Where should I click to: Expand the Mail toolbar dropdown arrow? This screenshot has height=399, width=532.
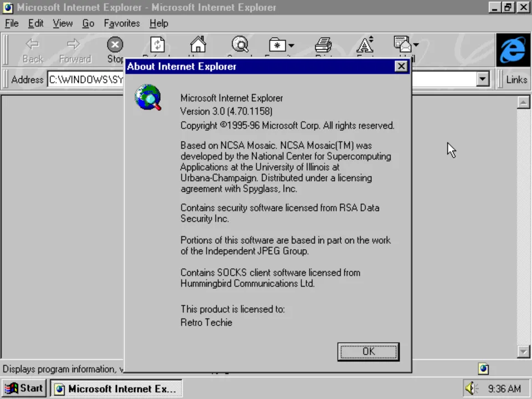pyautogui.click(x=416, y=44)
